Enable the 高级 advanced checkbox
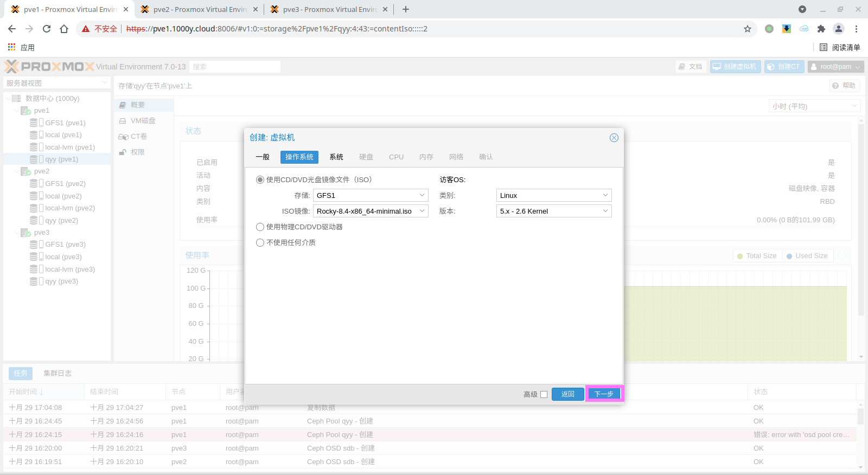868x475 pixels. pos(544,394)
